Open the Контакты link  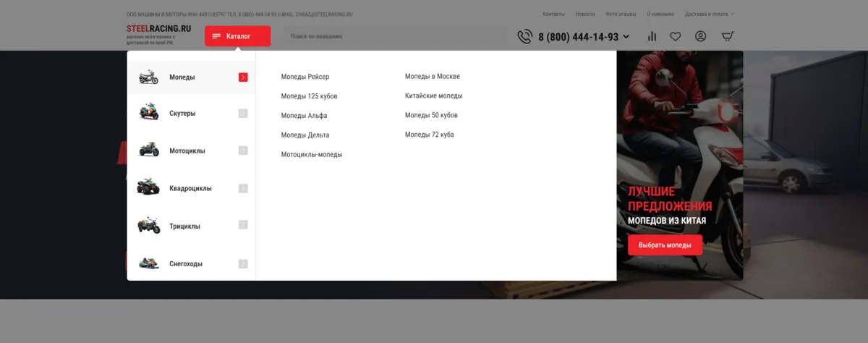tap(553, 14)
